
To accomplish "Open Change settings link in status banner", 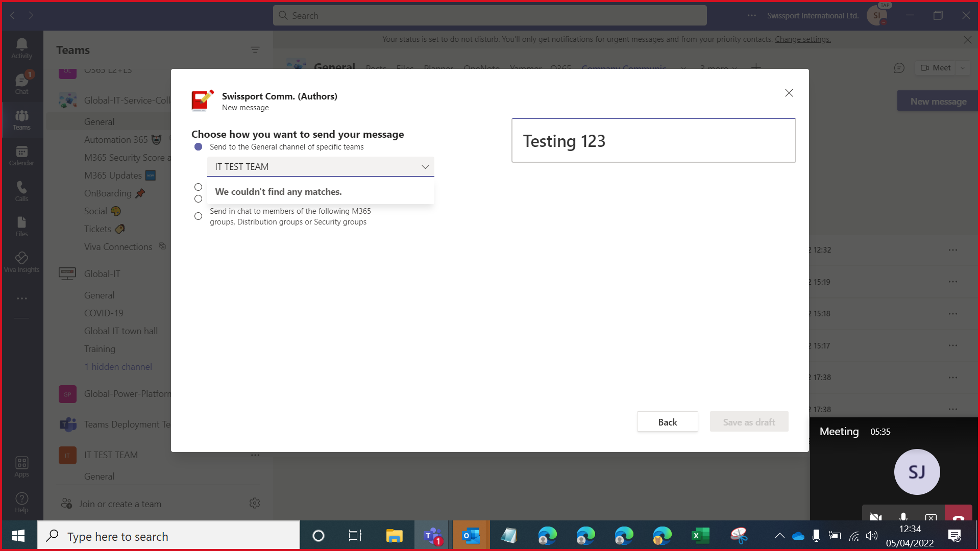I will [802, 39].
